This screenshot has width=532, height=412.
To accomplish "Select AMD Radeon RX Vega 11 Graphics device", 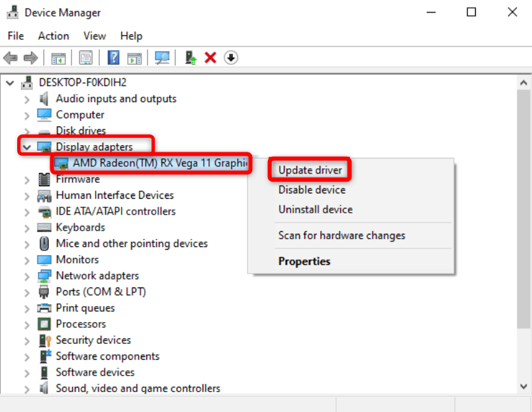I will [x=159, y=163].
